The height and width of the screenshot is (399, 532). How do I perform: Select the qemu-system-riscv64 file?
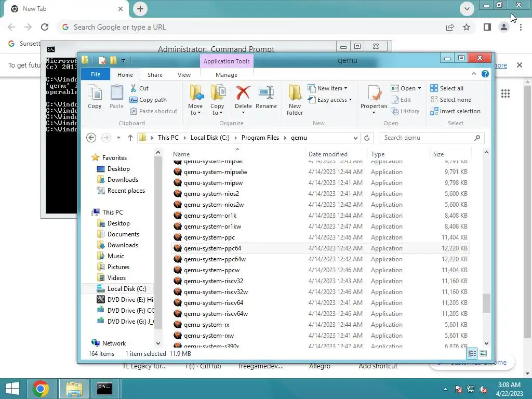(320, 303)
